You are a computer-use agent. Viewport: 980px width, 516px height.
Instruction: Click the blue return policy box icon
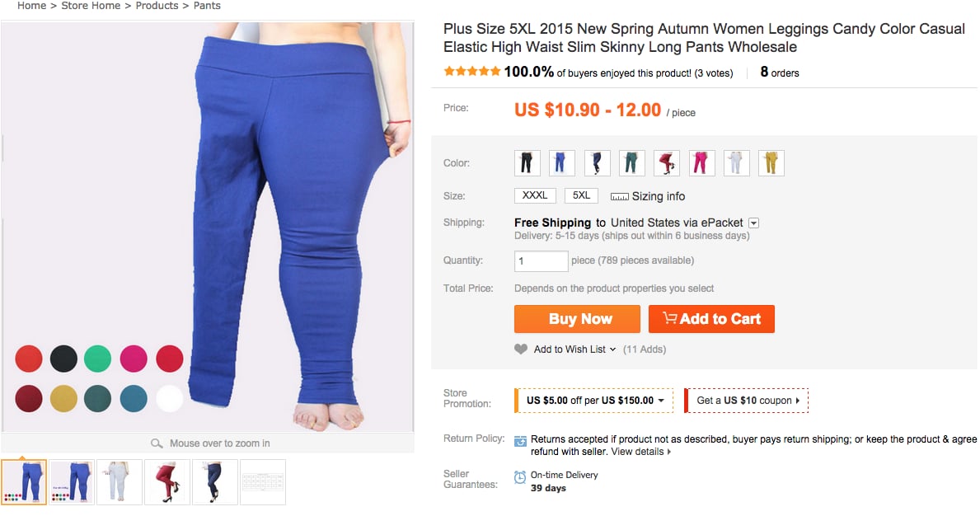click(520, 440)
